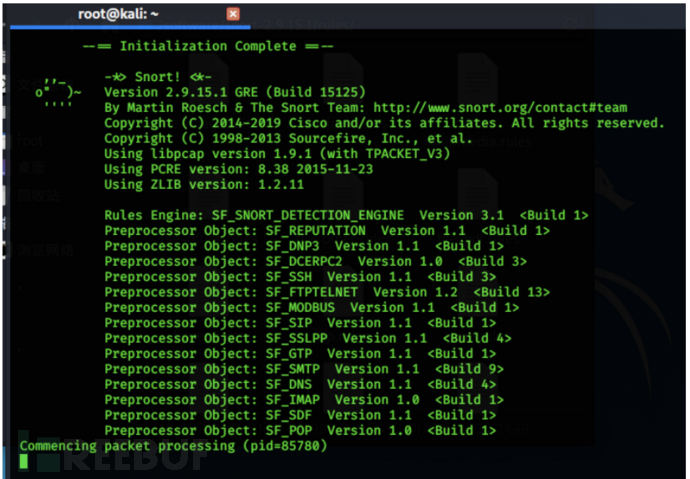690x479 pixels.
Task: Click 'Commencing packet processing (pid=85780)'
Action: pyautogui.click(x=174, y=446)
